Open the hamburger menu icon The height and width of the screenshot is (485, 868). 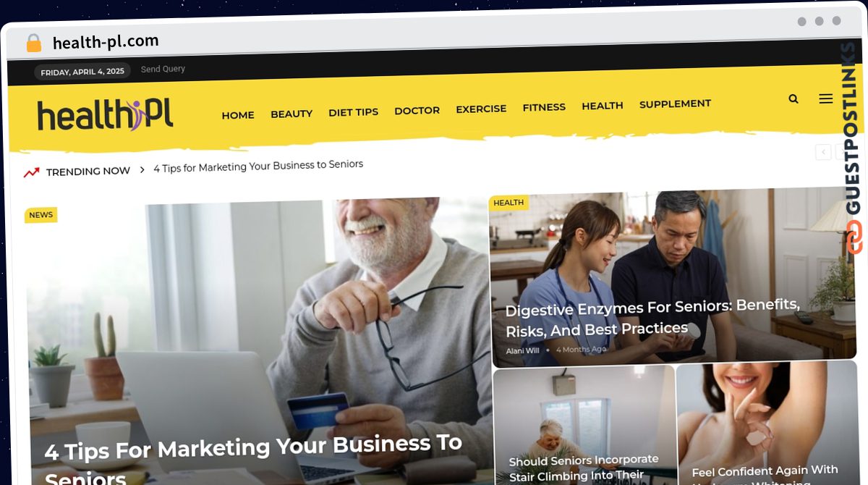pyautogui.click(x=825, y=98)
